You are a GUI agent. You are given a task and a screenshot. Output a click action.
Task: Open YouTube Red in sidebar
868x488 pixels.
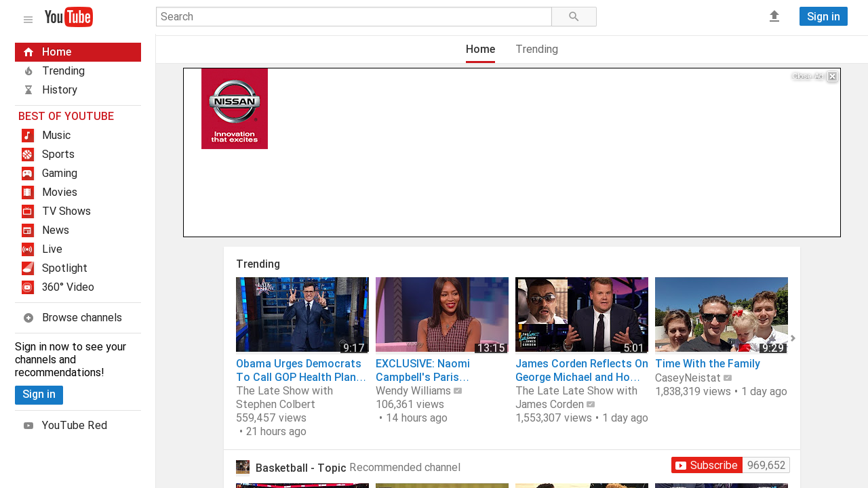78,426
